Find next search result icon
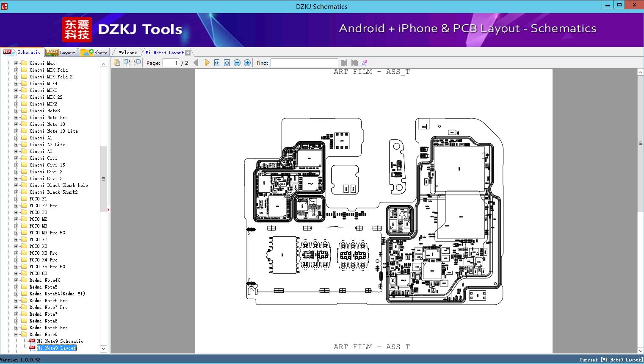Viewport: 644px width, 364px height. pos(354,63)
